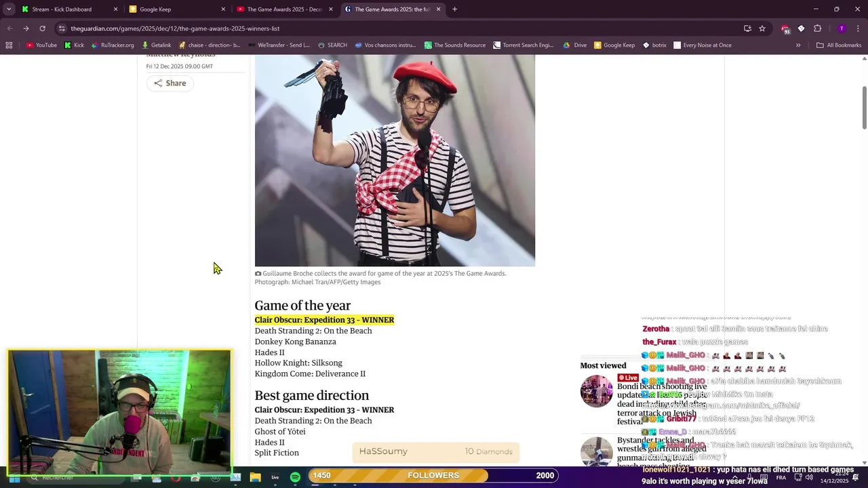The image size is (868, 488).
Task: Close the Google Keep tab
Action: coord(223,9)
